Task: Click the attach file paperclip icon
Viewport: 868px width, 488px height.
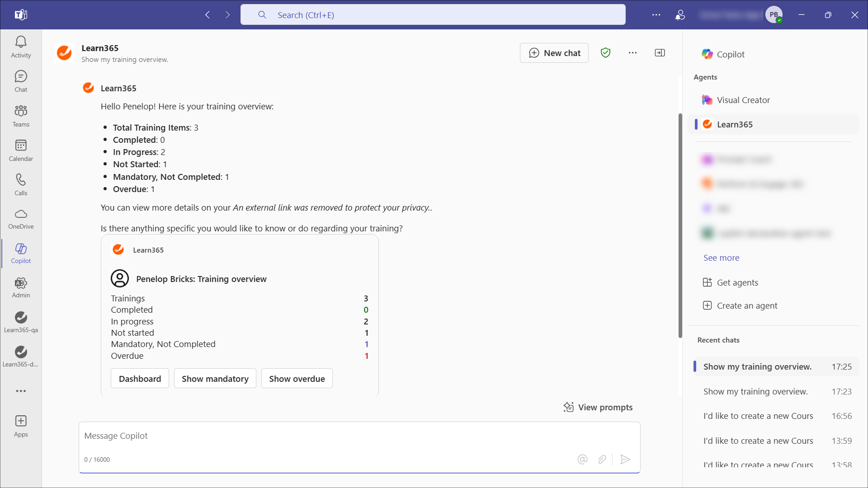Action: tap(602, 460)
